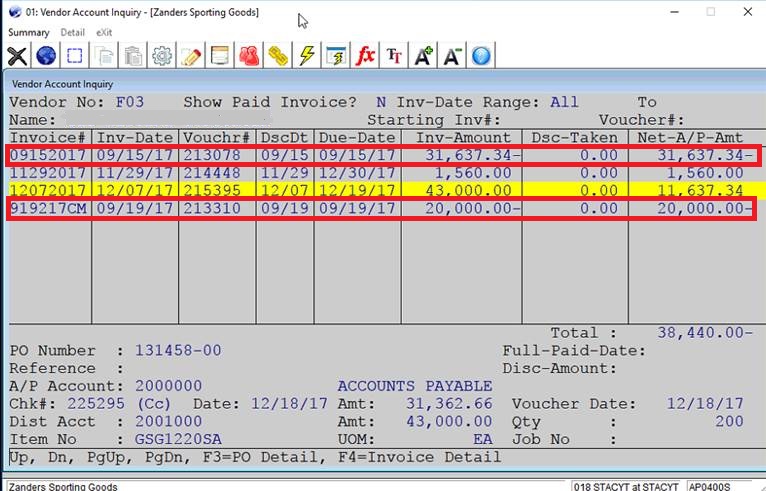Viewport: 766px width, 491px height.
Task: Click check number 225295
Action: click(x=96, y=404)
